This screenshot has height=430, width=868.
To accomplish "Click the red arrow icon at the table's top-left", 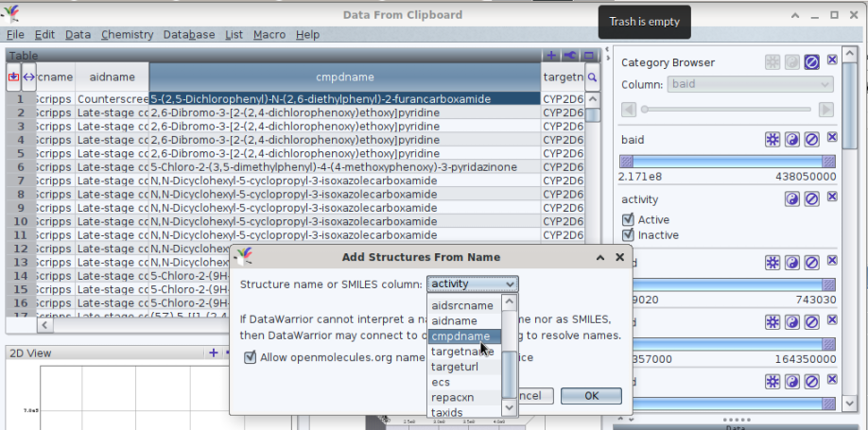I will point(13,77).
